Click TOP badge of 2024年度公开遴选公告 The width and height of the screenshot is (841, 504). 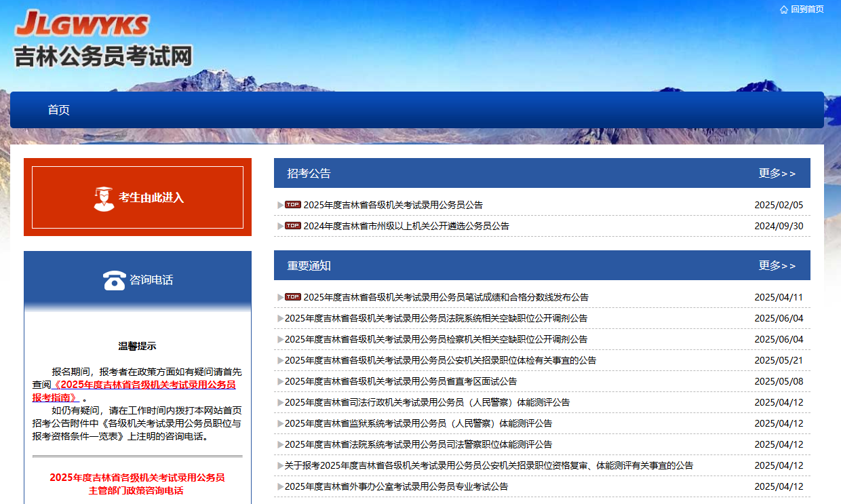click(292, 226)
